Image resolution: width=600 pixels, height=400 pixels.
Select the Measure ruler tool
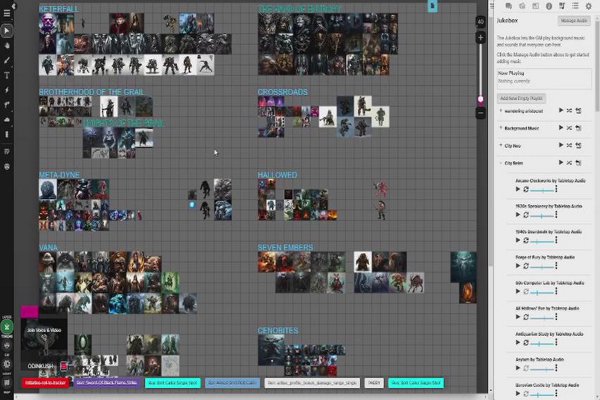coord(7,104)
